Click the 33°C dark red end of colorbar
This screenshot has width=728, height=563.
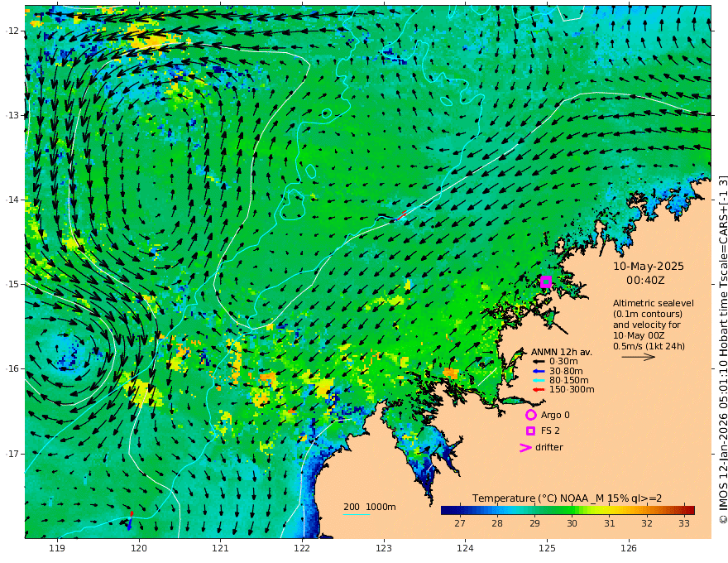688,510
